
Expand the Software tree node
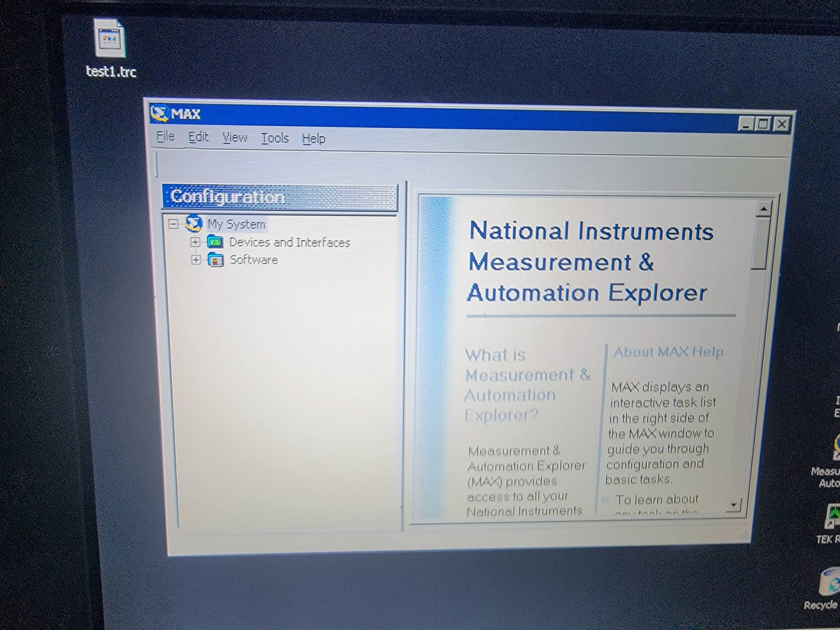[x=196, y=260]
